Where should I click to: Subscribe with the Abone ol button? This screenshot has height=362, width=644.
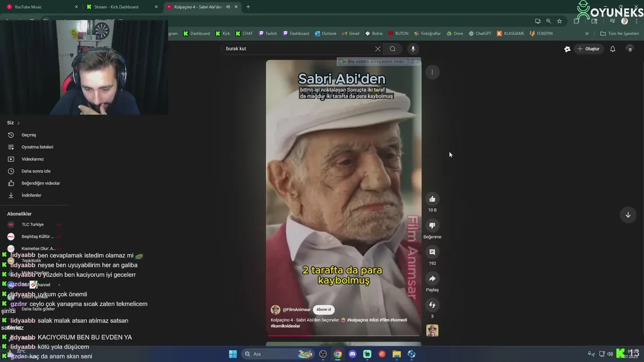click(324, 310)
